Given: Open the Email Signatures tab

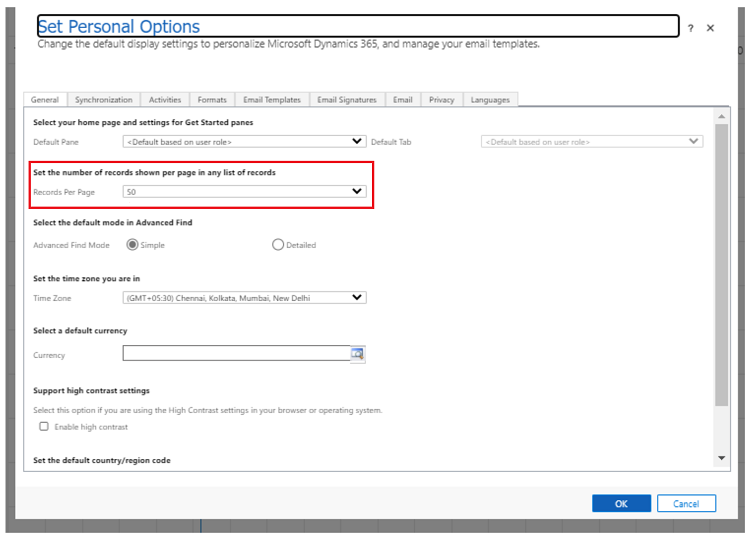Looking at the screenshot, I should [x=347, y=99].
